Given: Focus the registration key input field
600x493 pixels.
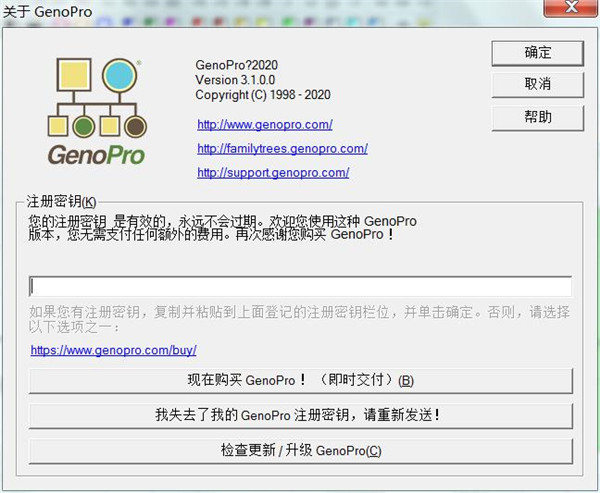Looking at the screenshot, I should 301,286.
